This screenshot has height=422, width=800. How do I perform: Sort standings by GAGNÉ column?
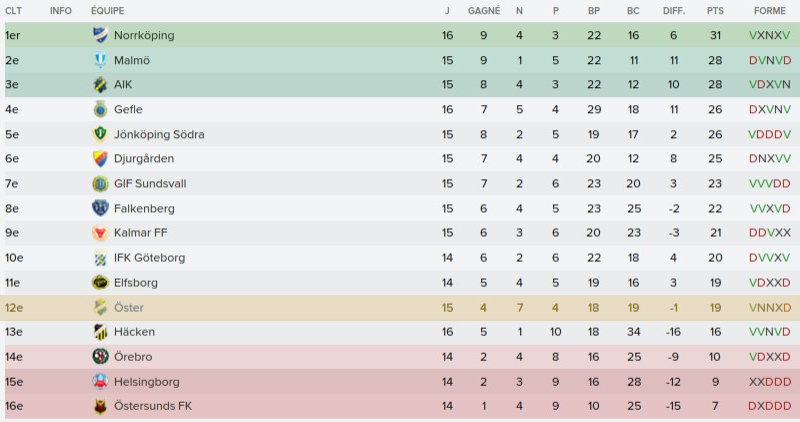(484, 10)
